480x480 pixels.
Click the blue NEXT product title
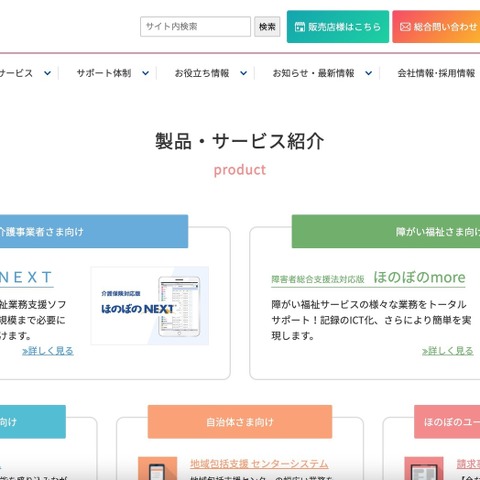click(x=26, y=278)
